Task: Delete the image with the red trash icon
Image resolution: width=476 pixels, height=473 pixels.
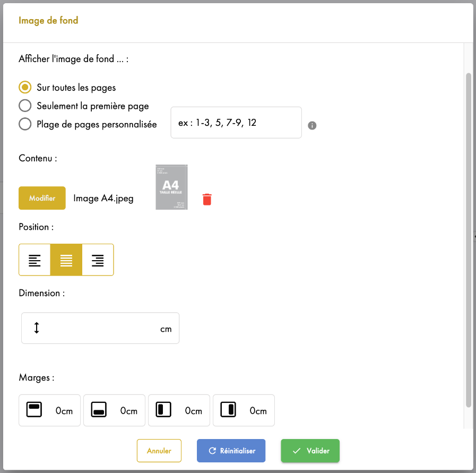Action: [x=207, y=200]
